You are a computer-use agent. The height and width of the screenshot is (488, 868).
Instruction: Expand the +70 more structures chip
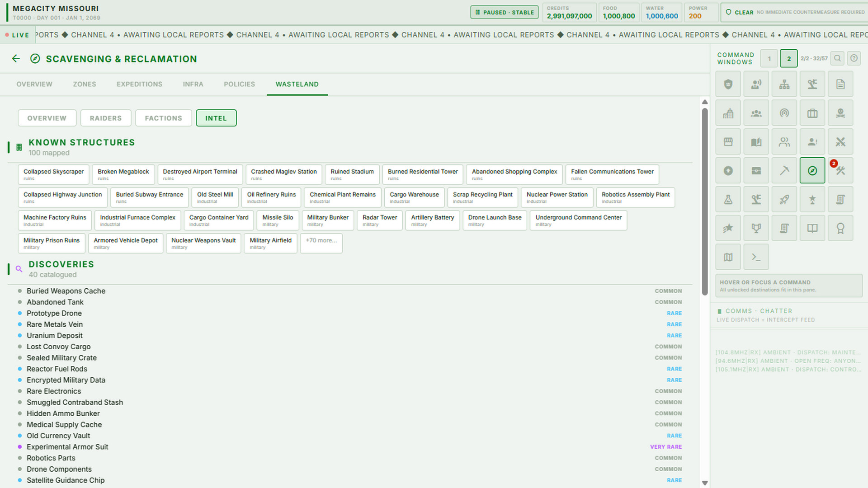click(x=321, y=243)
